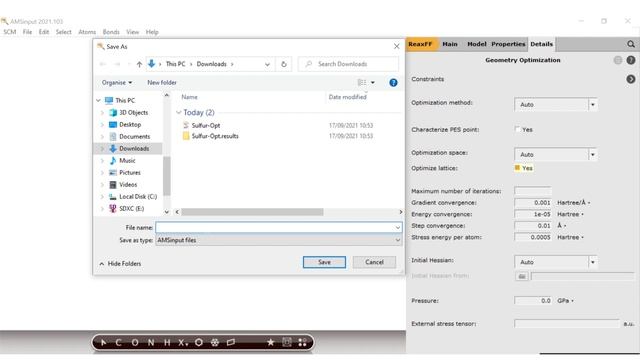Select the Oxygen (O) atom tool
640x360 pixels.
135,342
